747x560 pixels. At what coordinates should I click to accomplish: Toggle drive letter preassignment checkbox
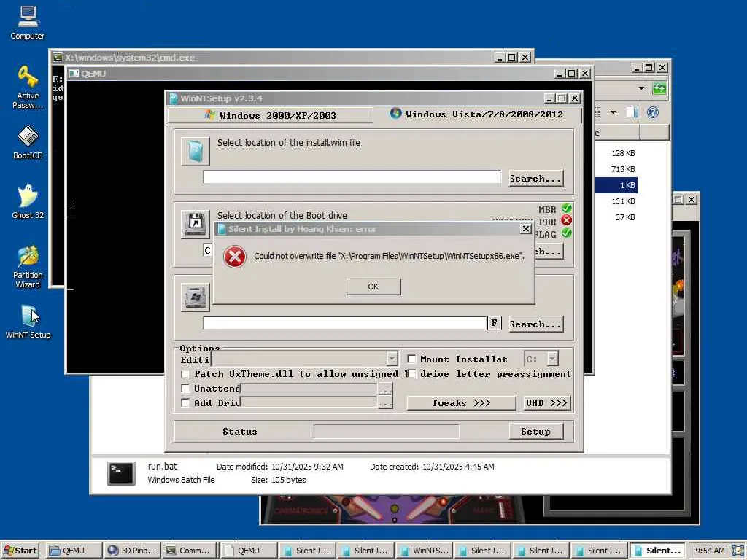pyautogui.click(x=411, y=374)
